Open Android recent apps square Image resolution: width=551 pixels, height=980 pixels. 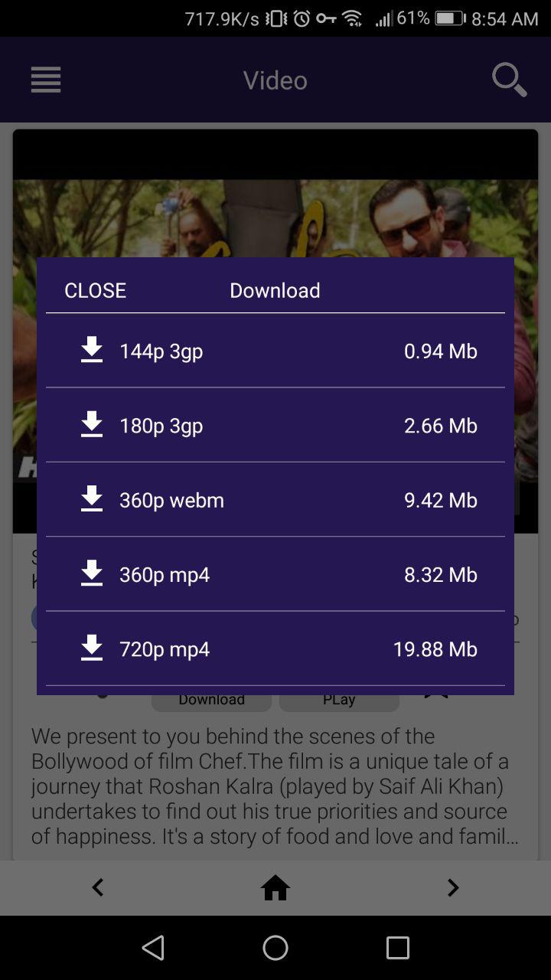398,948
